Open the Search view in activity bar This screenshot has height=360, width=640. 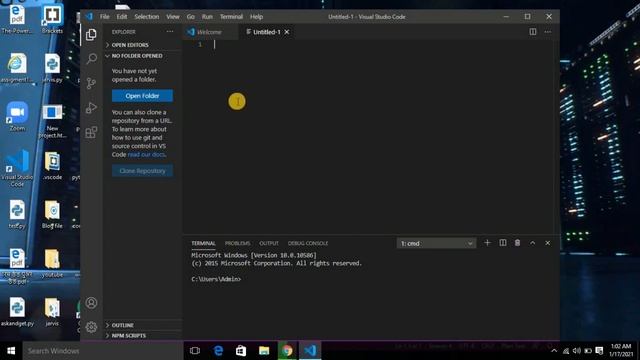tap(91, 59)
